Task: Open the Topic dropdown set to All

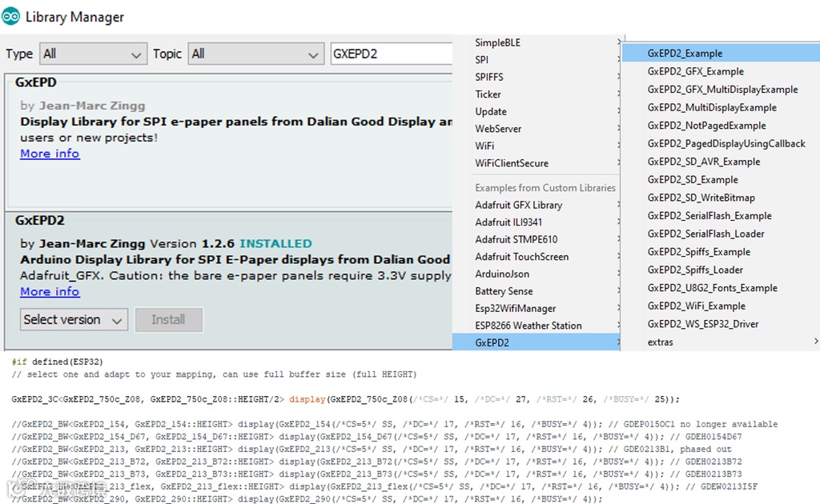Action: point(255,54)
